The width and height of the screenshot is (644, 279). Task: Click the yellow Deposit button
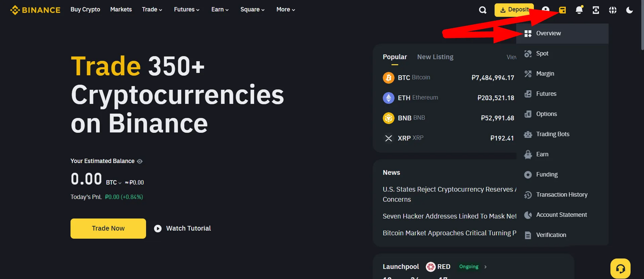coord(514,10)
